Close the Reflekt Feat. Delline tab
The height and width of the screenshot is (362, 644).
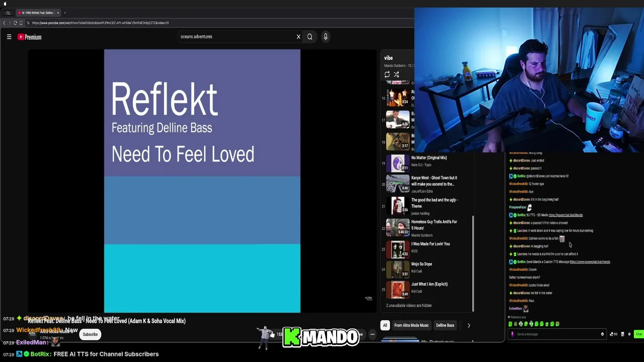click(x=58, y=13)
